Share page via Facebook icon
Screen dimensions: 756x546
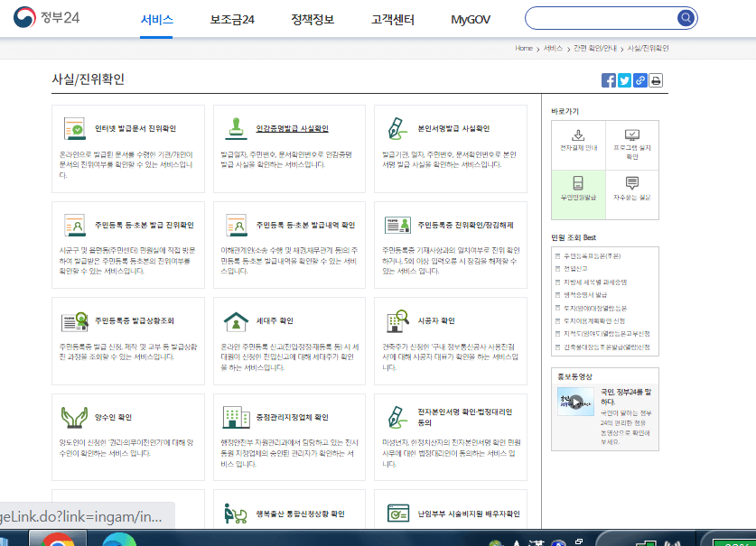point(609,80)
